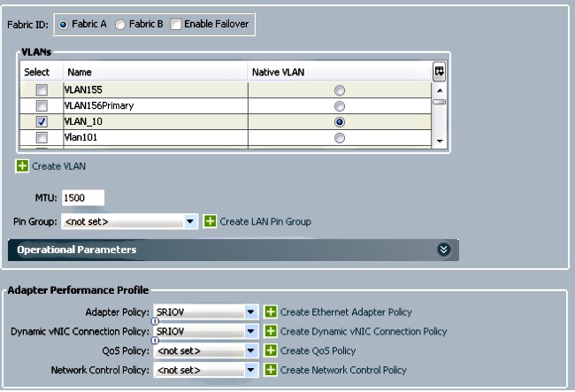Enable the Failover checkbox
The height and width of the screenshot is (392, 575).
pyautogui.click(x=176, y=25)
